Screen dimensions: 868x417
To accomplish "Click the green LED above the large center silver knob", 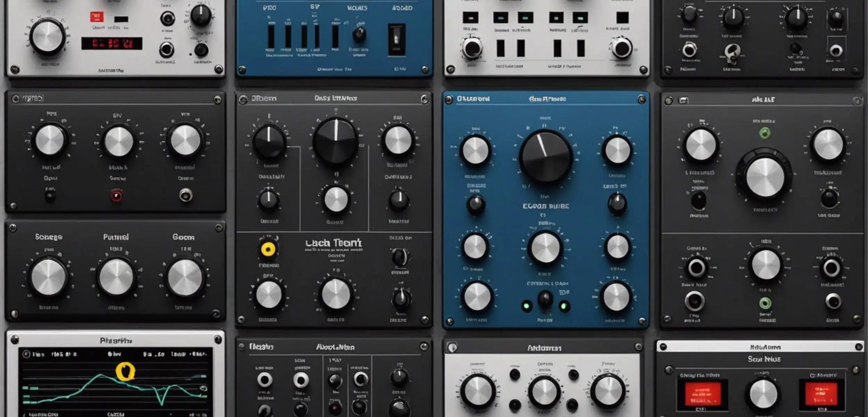I will point(765,133).
